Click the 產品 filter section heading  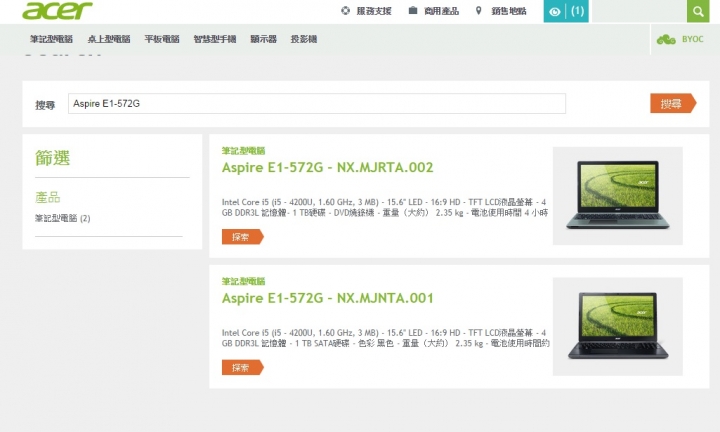(x=48, y=198)
